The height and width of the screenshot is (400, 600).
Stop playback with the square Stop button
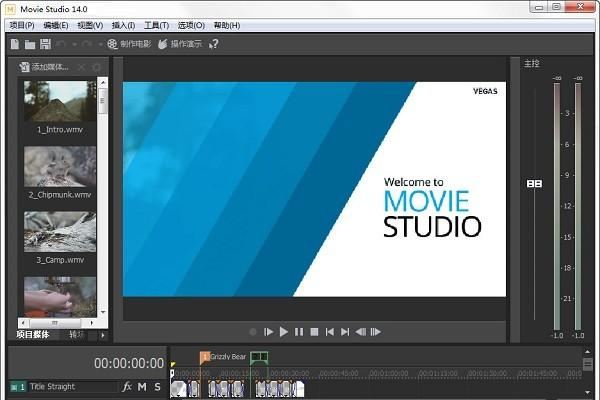tap(314, 331)
